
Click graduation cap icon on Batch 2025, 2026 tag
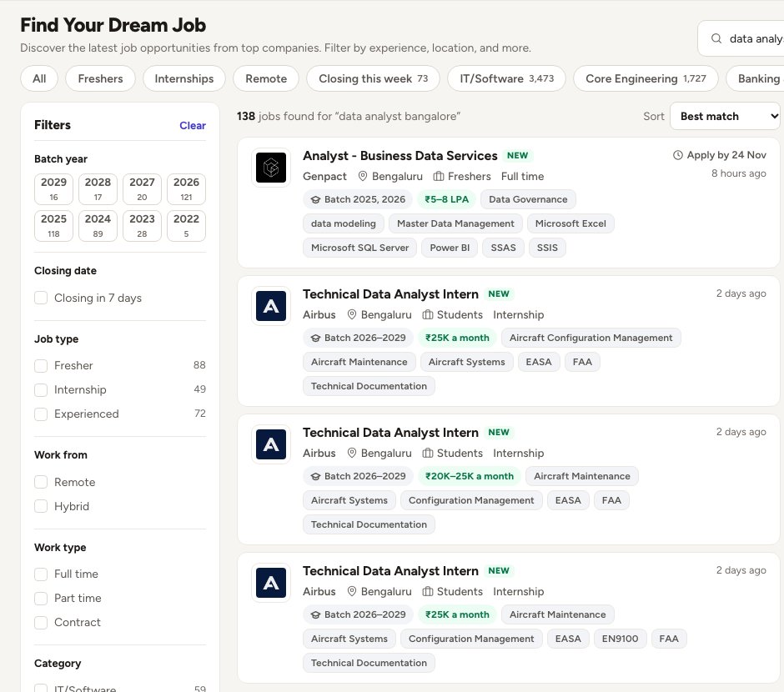pos(315,199)
